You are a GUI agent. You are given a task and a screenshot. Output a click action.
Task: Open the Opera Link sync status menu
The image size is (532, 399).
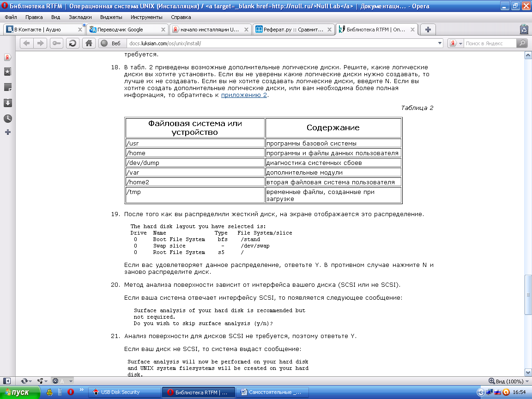(x=26, y=381)
